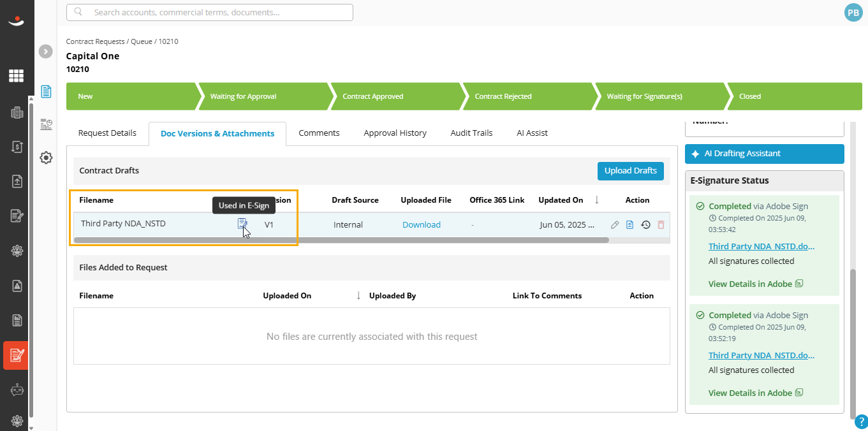
Task: Download the Third Party NDA_NSTD draft
Action: 422,224
